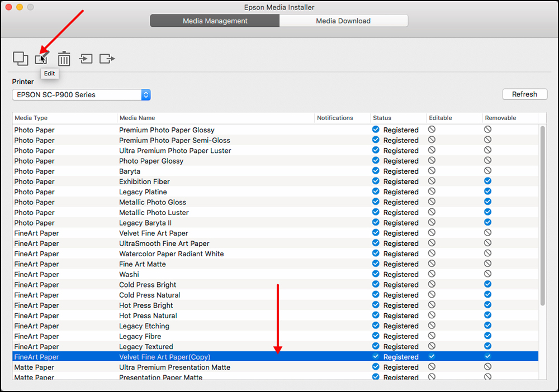This screenshot has height=392, width=559.
Task: Click not-editable icon for Fine Art Matte
Action: click(432, 264)
